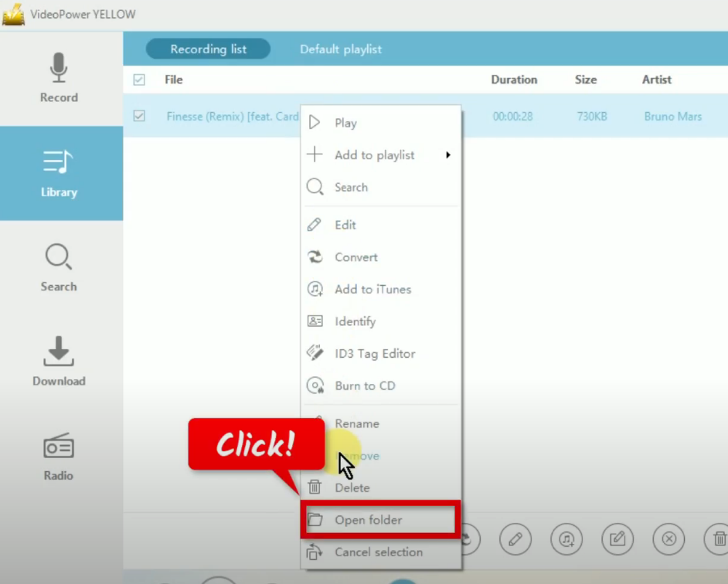The height and width of the screenshot is (584, 728).
Task: Open the Download section in sidebar
Action: tap(59, 362)
